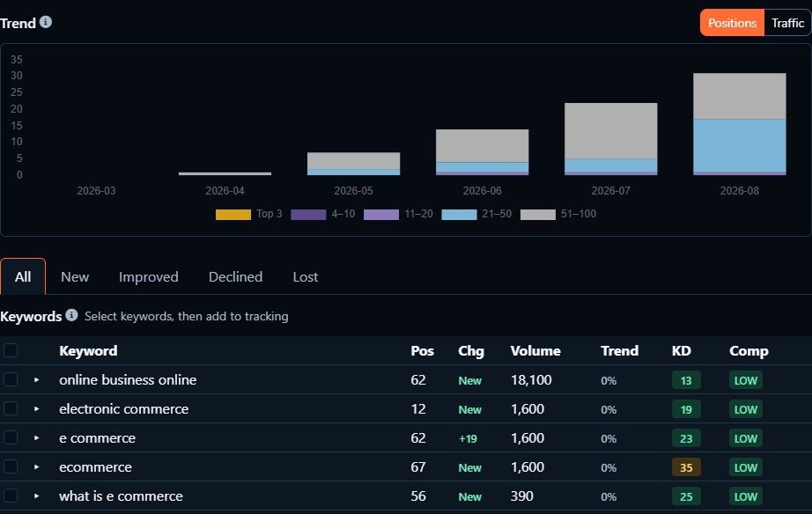The height and width of the screenshot is (514, 812).
Task: Click position 56 in last row
Action: click(x=418, y=496)
